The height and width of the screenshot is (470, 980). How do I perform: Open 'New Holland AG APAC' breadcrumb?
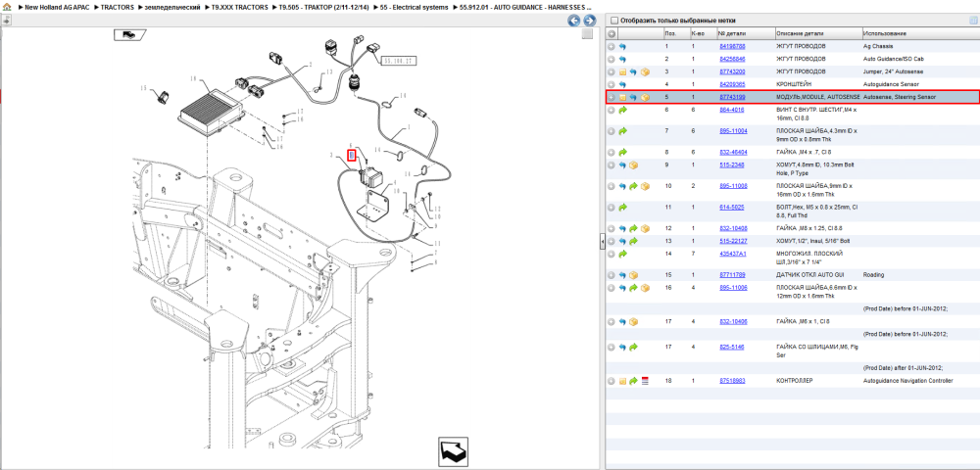click(55, 7)
